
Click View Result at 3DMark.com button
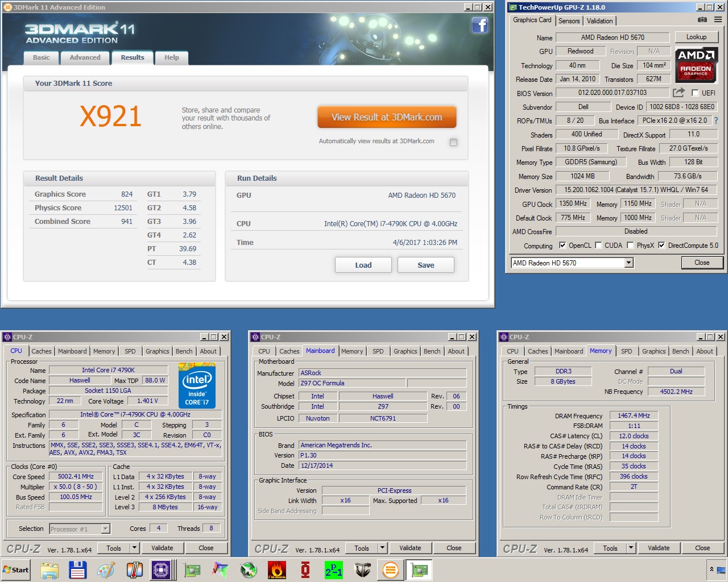click(x=387, y=117)
